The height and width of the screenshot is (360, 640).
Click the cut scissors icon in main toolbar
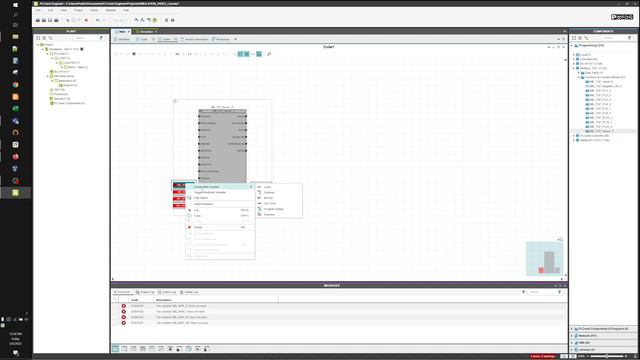[x=67, y=20]
